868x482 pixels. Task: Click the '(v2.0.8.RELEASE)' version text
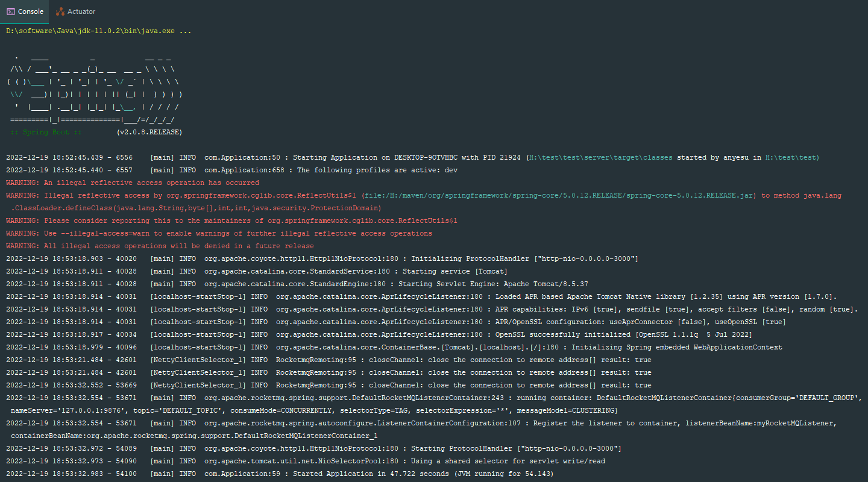pyautogui.click(x=149, y=132)
